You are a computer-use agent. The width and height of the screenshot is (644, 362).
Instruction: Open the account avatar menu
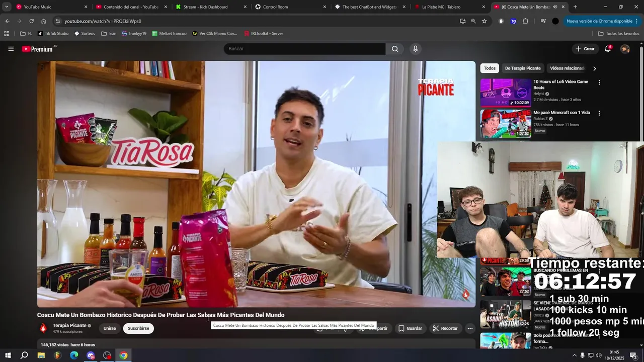coord(625,49)
